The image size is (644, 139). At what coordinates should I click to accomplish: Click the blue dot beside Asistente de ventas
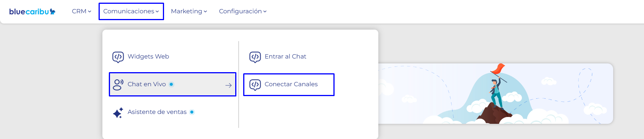pyautogui.click(x=192, y=112)
